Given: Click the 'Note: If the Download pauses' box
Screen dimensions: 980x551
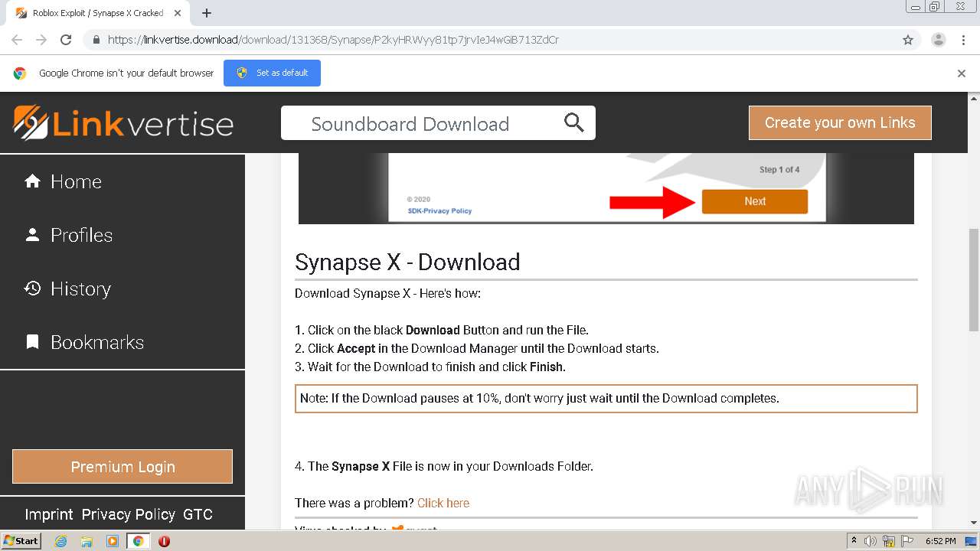Looking at the screenshot, I should point(606,399).
